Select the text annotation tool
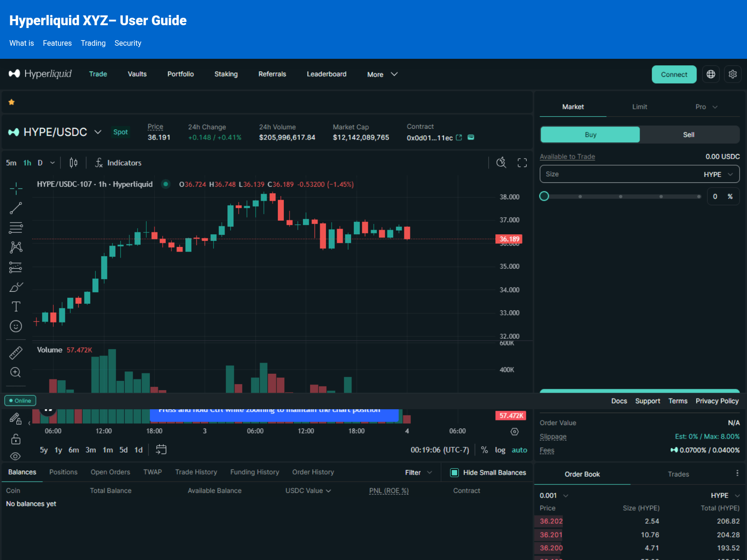The height and width of the screenshot is (560, 747). pos(16,307)
